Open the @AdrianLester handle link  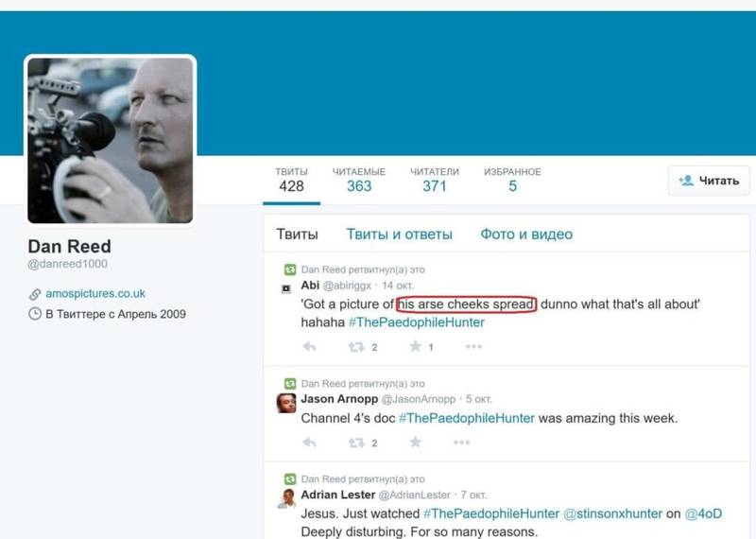414,496
